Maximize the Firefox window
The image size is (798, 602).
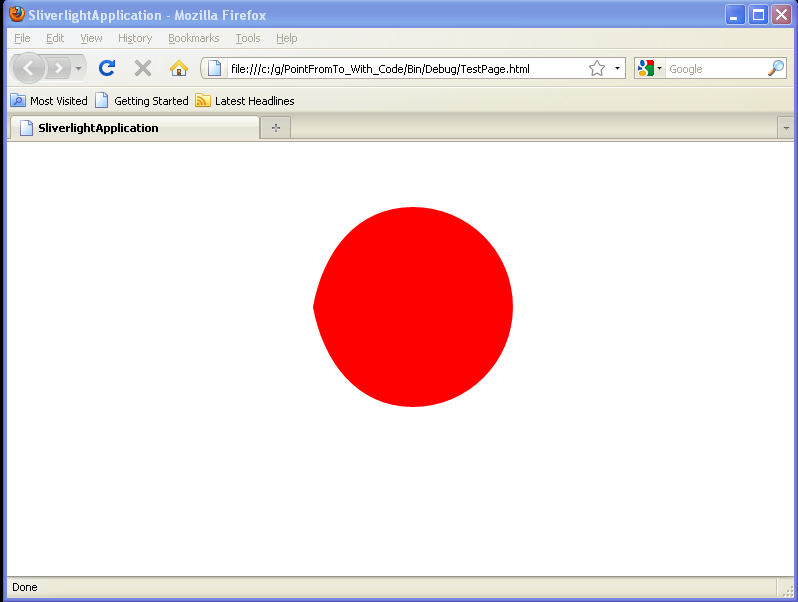[758, 15]
